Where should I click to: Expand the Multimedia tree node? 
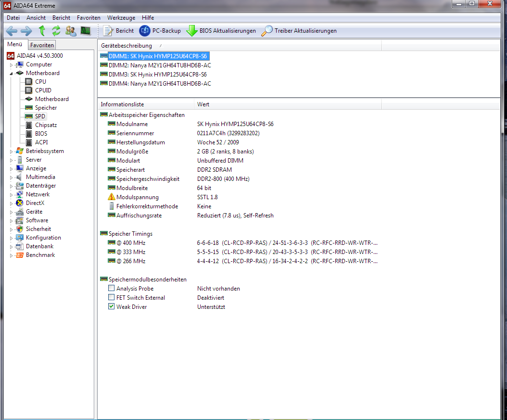[x=11, y=178]
